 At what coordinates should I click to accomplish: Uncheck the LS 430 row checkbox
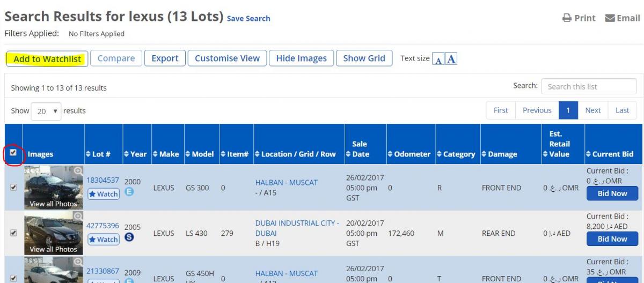click(14, 234)
